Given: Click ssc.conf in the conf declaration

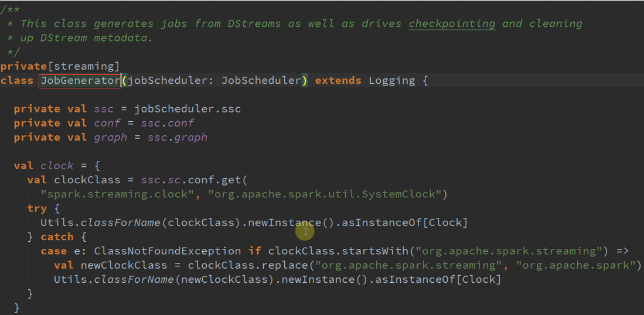Looking at the screenshot, I should coord(168,123).
